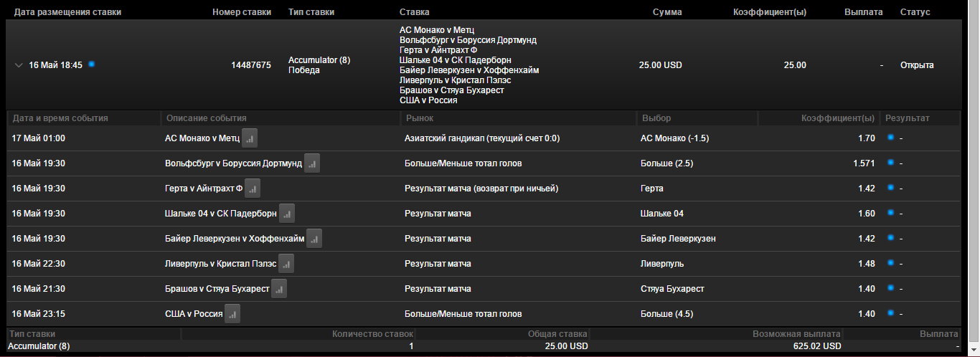The width and height of the screenshot is (980, 357).
Task: Click the overall coefficient 25.00
Action: [x=794, y=65]
